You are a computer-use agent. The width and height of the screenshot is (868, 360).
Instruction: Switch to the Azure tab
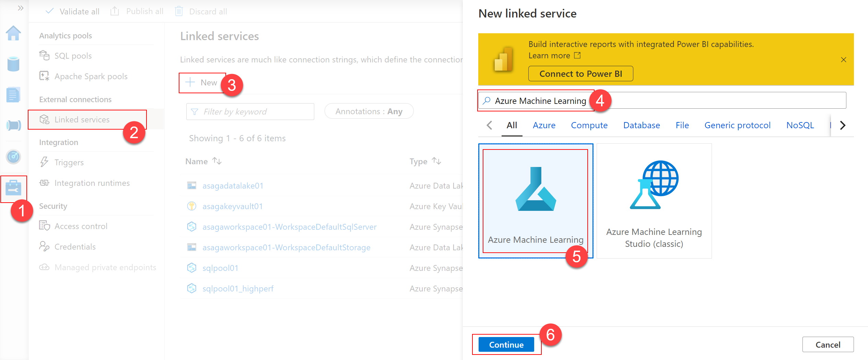(x=544, y=125)
